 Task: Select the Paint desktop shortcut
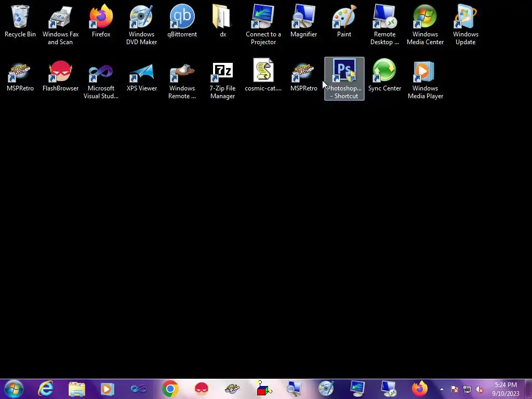click(344, 21)
